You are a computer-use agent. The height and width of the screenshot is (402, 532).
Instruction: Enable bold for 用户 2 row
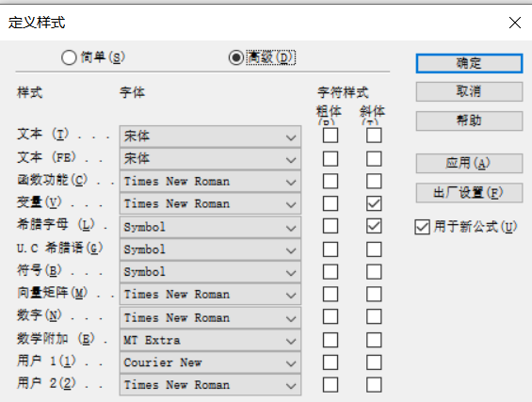point(330,385)
